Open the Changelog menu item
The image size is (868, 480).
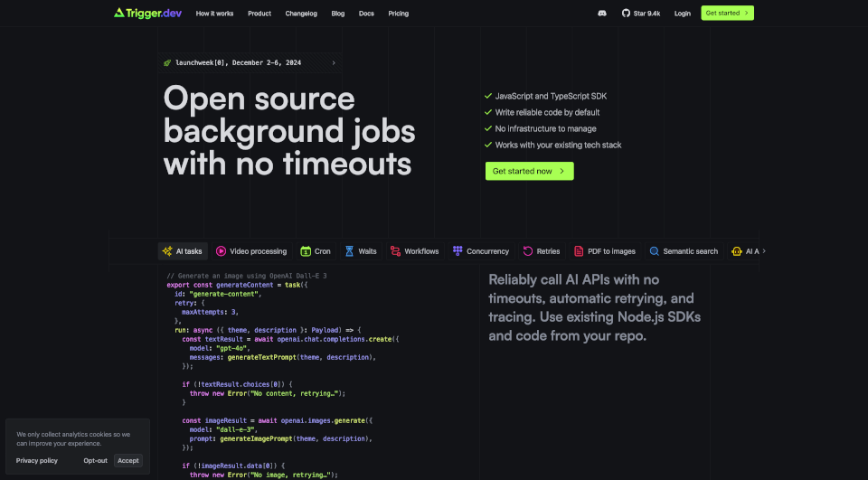(301, 14)
